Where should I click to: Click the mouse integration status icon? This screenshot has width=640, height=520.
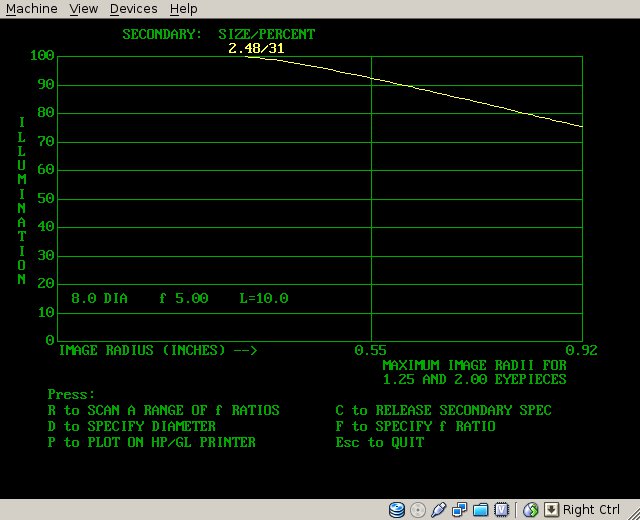click(531, 509)
